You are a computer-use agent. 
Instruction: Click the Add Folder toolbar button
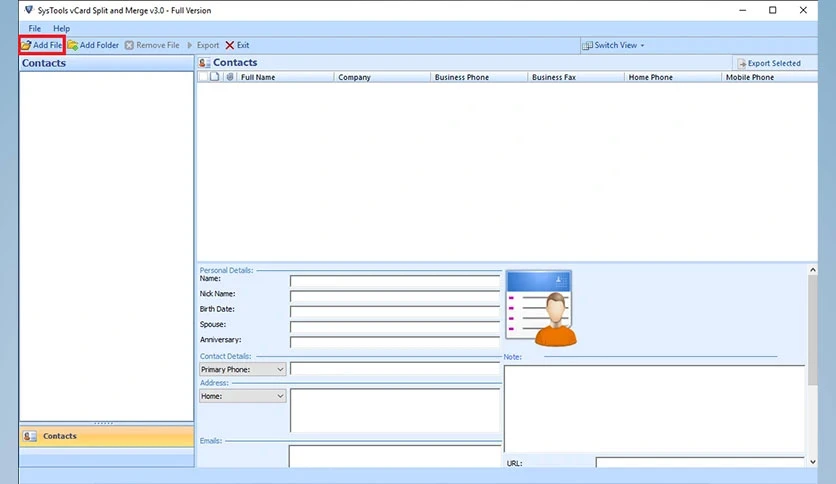(93, 45)
